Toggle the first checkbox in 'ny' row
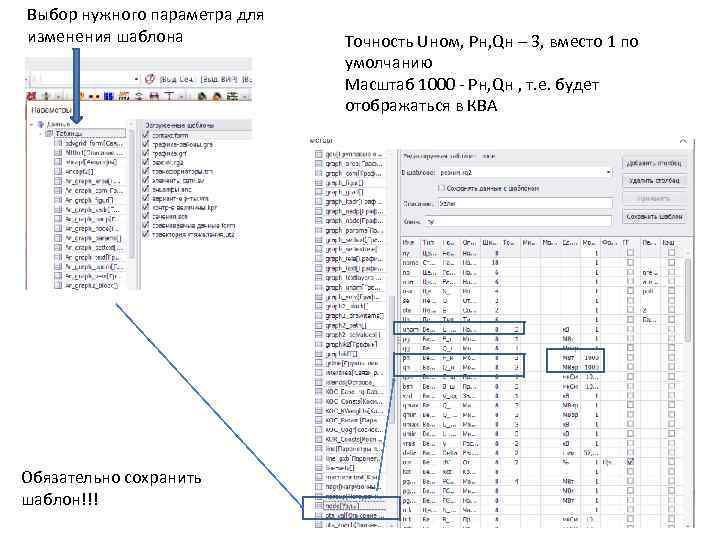 (x=630, y=253)
